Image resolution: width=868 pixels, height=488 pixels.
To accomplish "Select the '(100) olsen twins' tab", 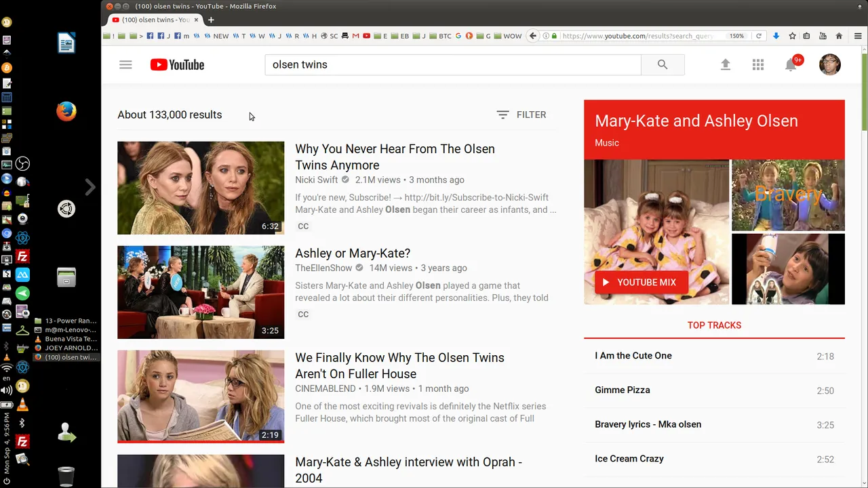I will 155,20.
